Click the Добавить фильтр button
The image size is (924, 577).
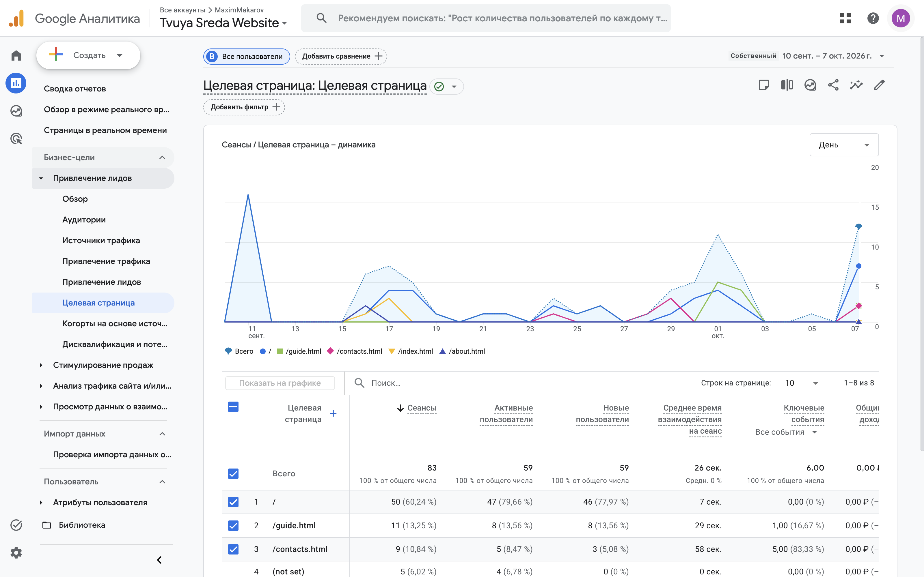tap(244, 107)
